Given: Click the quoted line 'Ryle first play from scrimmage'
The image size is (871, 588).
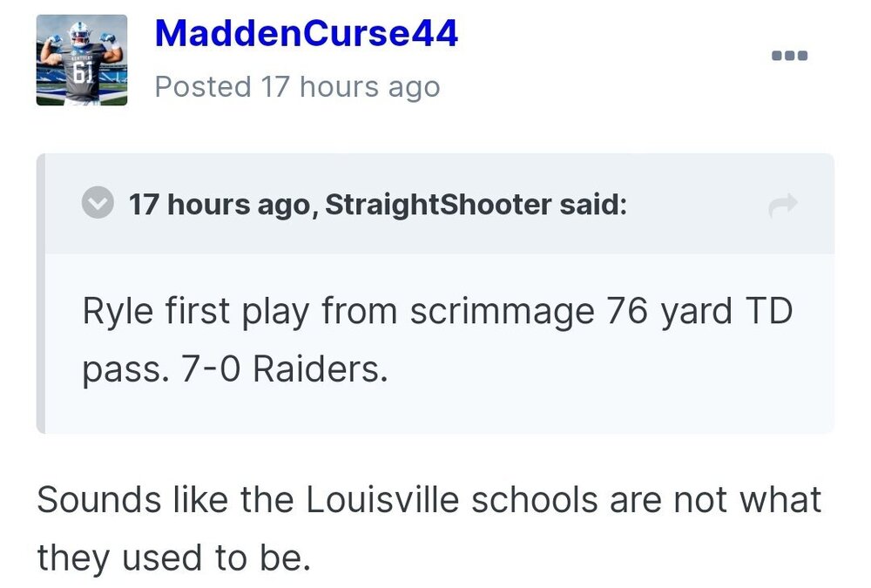Looking at the screenshot, I should click(x=338, y=311).
